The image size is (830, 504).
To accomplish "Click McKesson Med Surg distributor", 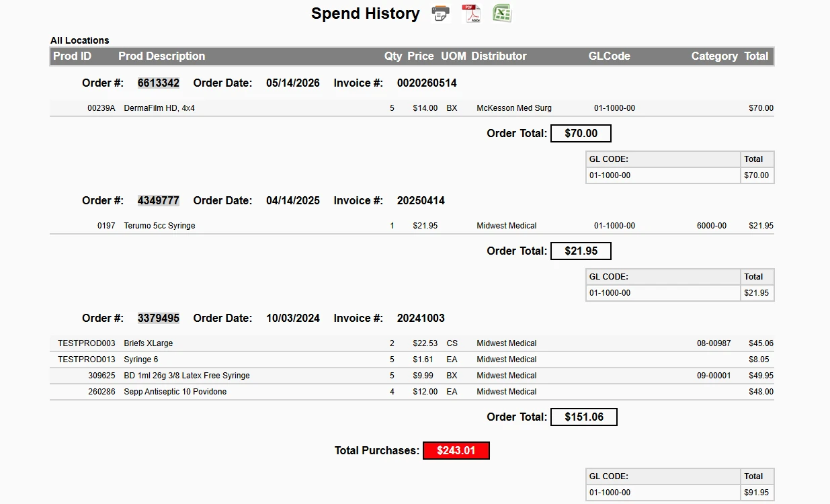I will (514, 108).
